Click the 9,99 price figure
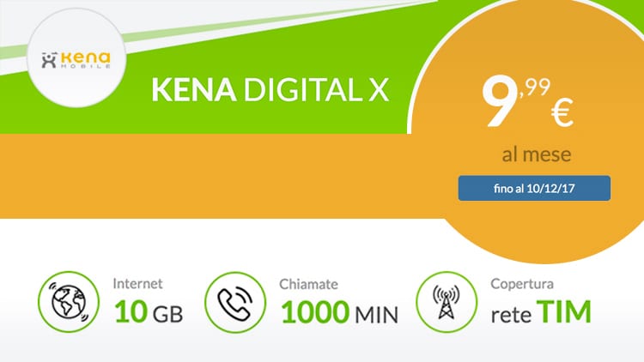This screenshot has height=362, width=644. pos(516,102)
